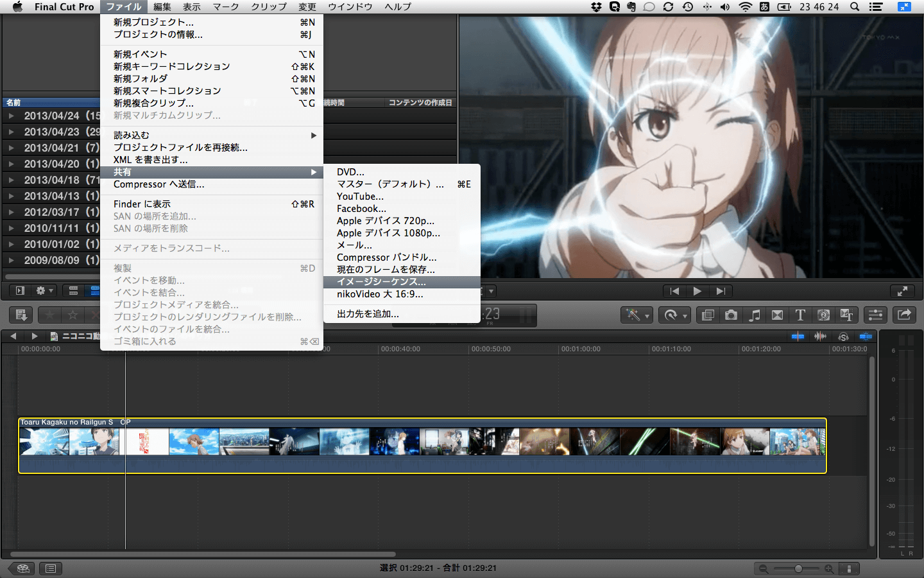Open the Timeline Index list icon

click(51, 568)
